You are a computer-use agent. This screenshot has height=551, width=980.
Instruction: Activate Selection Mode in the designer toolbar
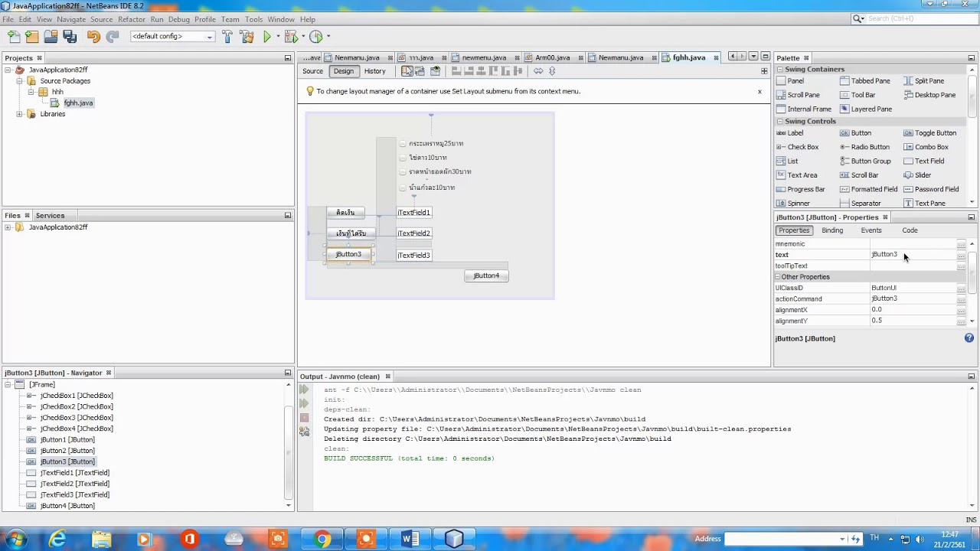point(407,71)
